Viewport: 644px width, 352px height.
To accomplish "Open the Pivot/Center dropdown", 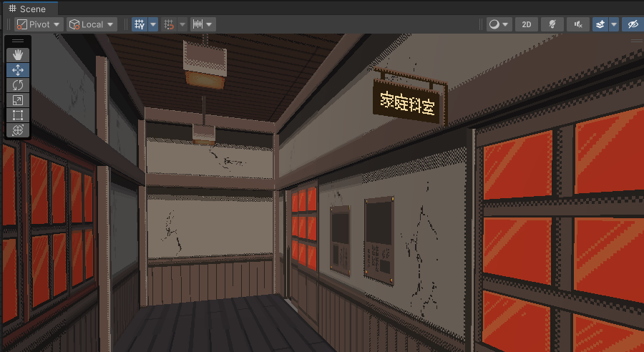I will [x=39, y=24].
